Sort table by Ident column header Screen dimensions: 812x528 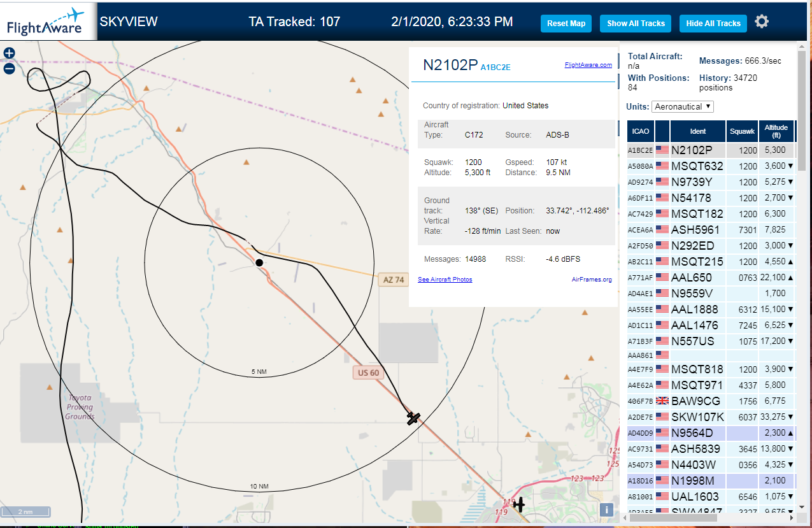point(698,131)
